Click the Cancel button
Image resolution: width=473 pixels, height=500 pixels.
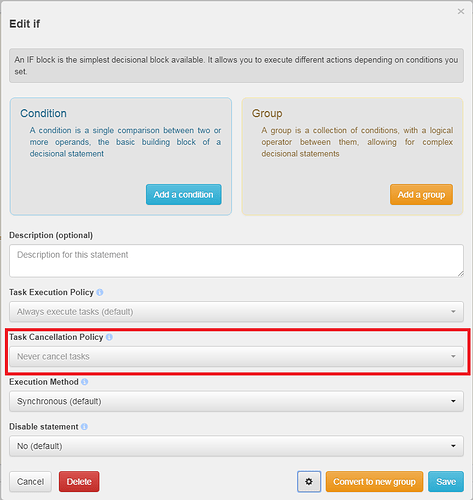tap(30, 481)
